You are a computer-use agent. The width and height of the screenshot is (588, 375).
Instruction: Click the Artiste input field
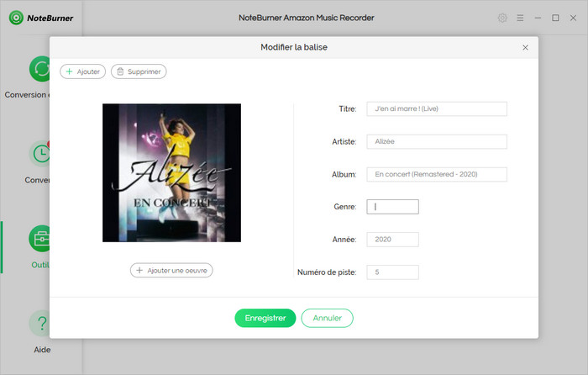pos(437,141)
